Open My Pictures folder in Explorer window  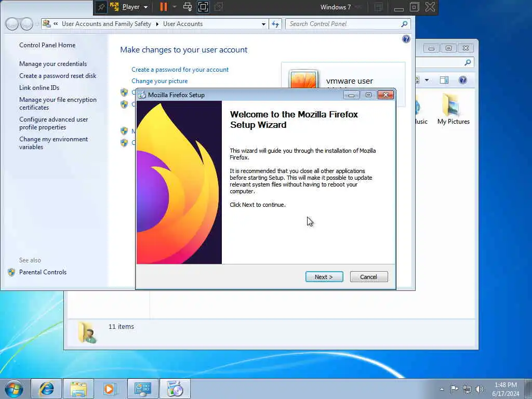tap(453, 109)
